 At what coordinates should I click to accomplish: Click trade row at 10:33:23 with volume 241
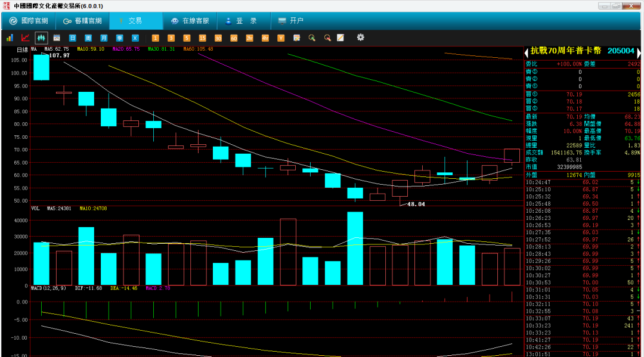tap(583, 325)
